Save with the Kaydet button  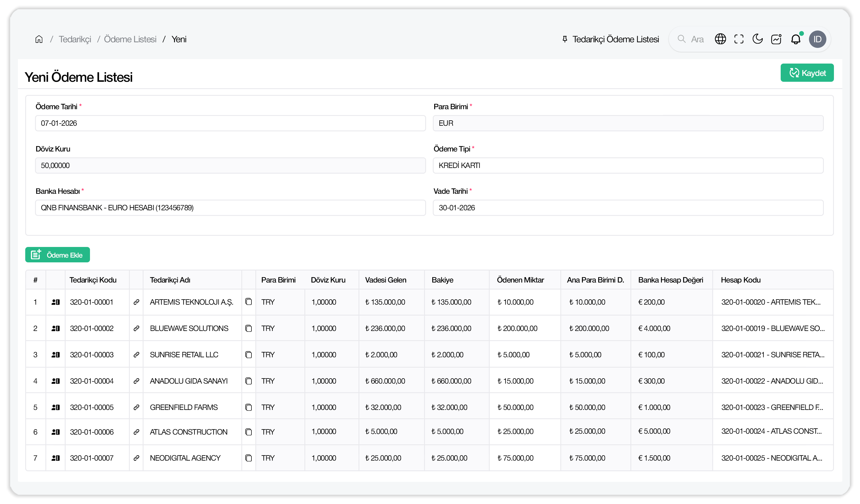click(x=807, y=73)
